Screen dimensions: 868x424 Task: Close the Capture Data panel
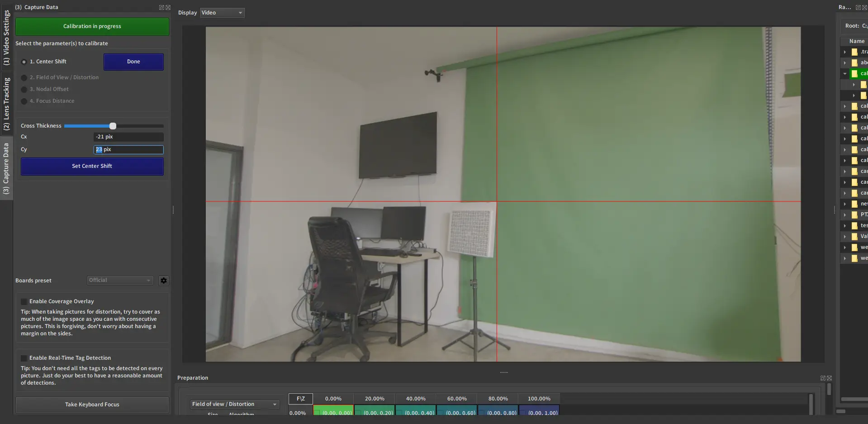pos(168,8)
